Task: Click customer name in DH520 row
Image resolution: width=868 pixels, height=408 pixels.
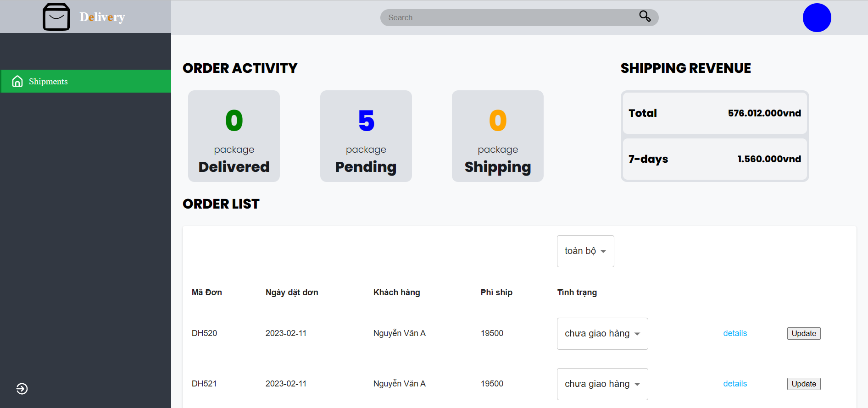Action: (400, 333)
